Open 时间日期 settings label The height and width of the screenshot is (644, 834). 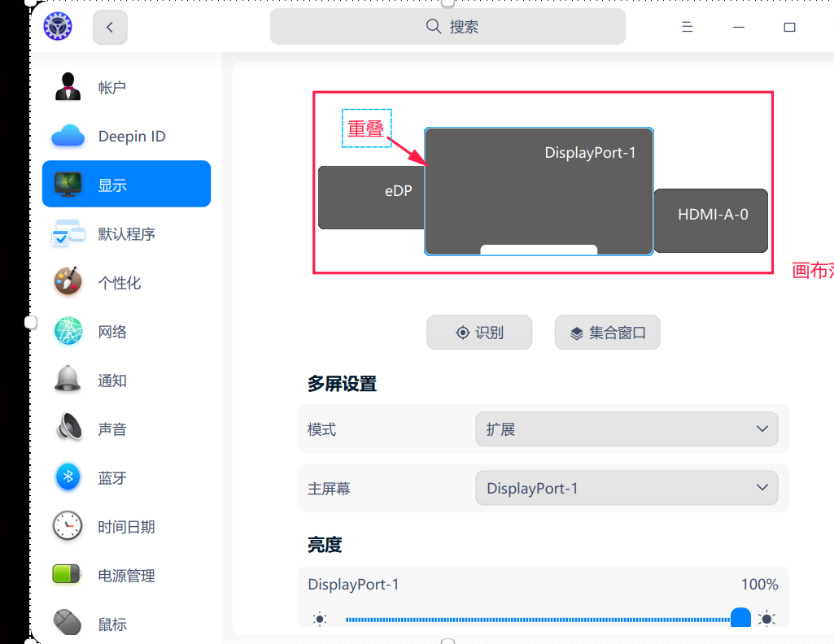pyautogui.click(x=127, y=527)
